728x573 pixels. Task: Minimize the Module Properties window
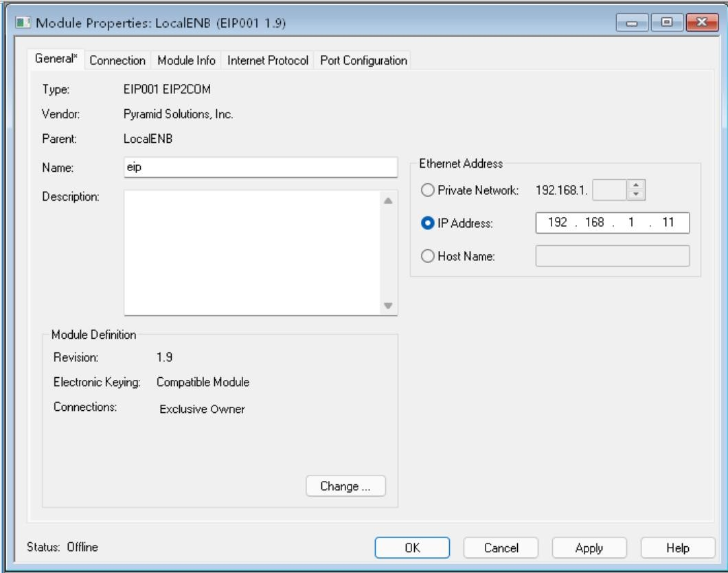(632, 22)
